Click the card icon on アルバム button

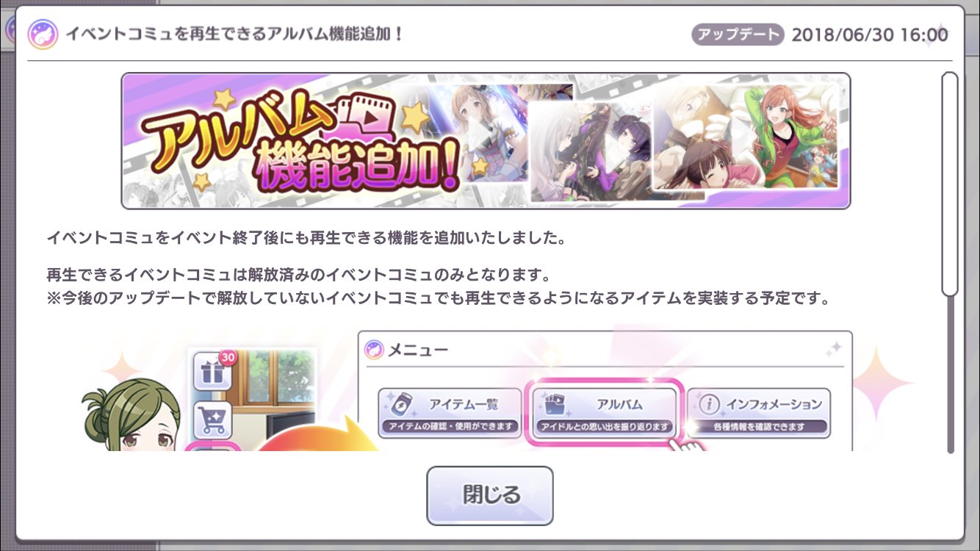(x=555, y=405)
